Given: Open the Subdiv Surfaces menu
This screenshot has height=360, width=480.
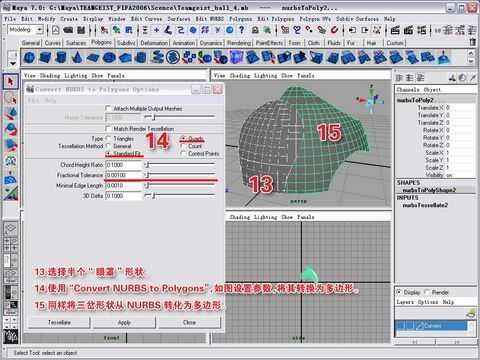Looking at the screenshot, I should click(x=357, y=19).
